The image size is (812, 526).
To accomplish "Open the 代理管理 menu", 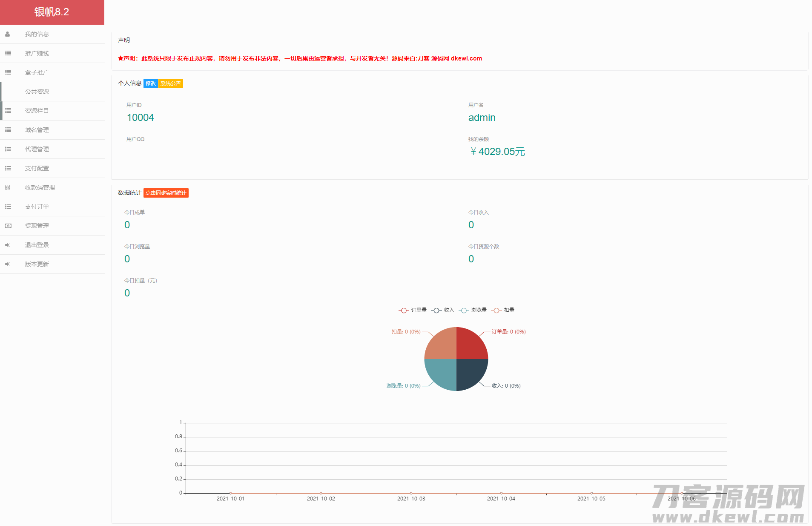I will (x=37, y=149).
